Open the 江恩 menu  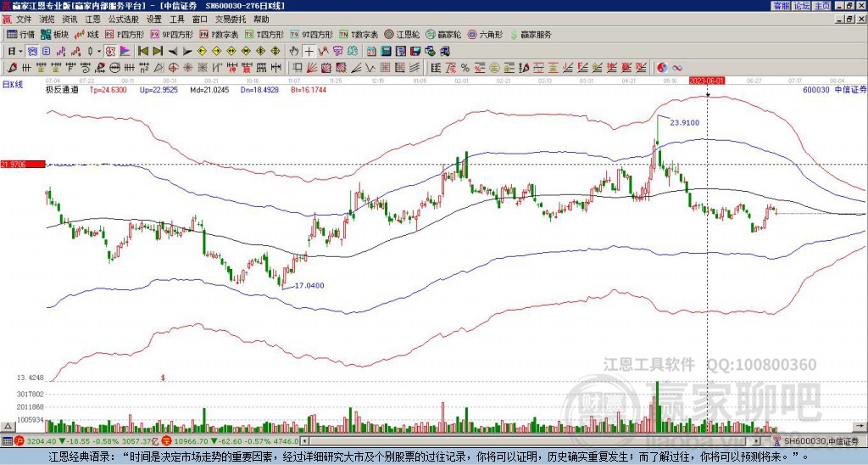click(x=92, y=20)
